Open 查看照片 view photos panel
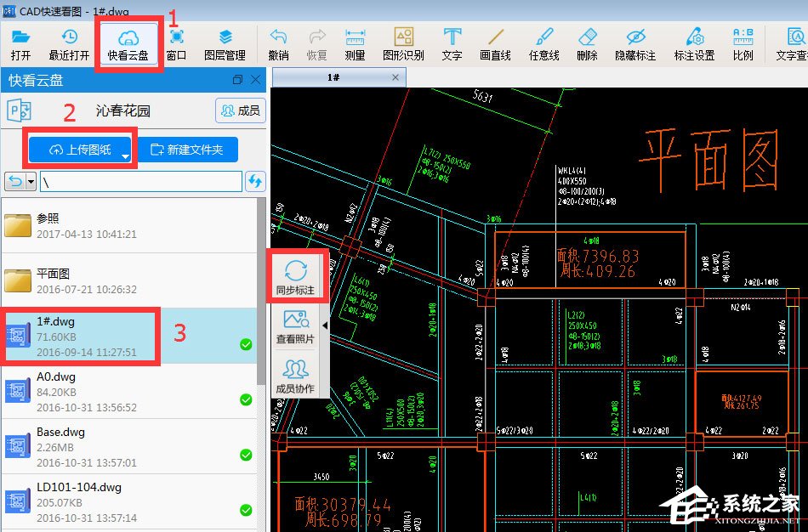Viewport: 808px width, 532px height. (x=295, y=326)
